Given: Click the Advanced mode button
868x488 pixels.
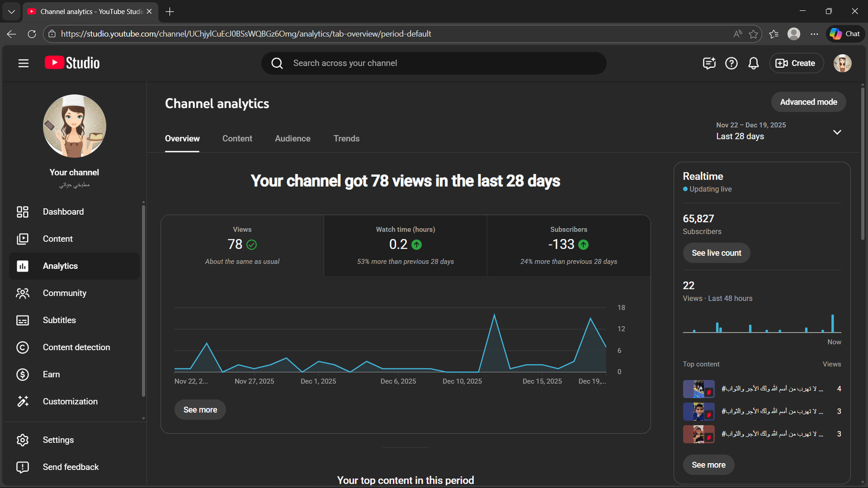Looking at the screenshot, I should tap(808, 102).
